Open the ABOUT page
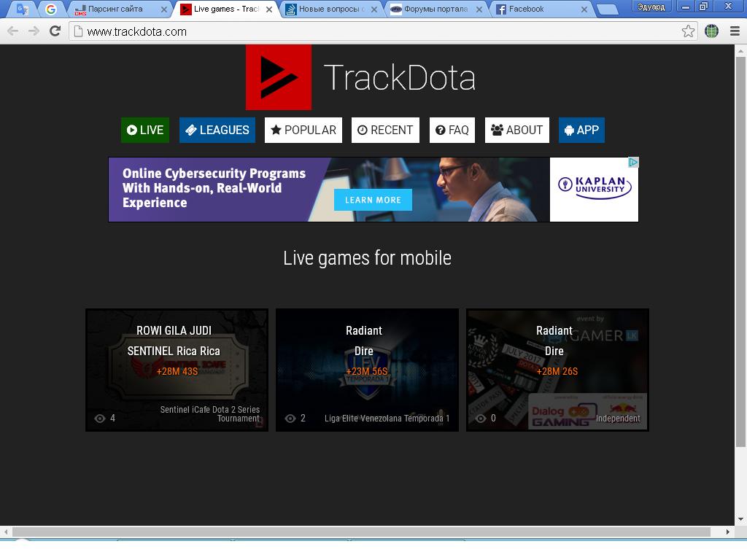 517,130
